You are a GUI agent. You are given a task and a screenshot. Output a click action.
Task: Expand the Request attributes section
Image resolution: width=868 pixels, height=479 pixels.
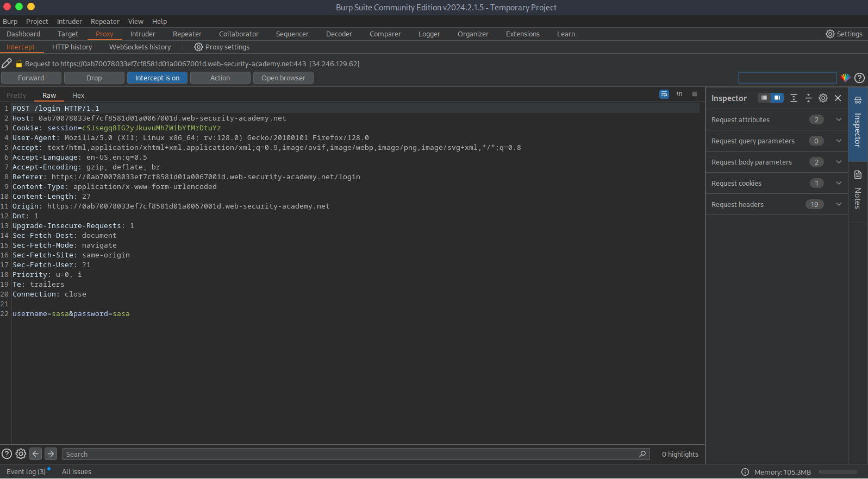pyautogui.click(x=839, y=120)
